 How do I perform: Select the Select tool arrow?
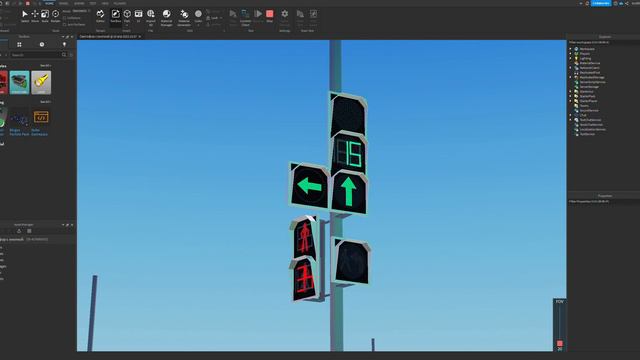(x=25, y=14)
